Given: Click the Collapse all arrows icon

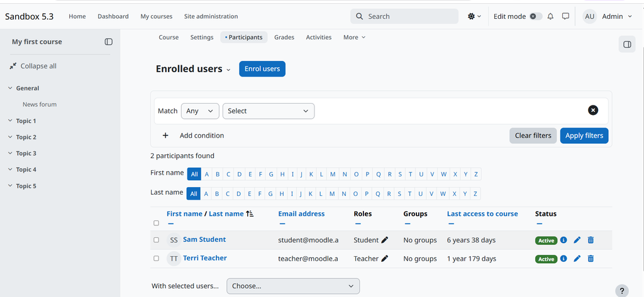Looking at the screenshot, I should tap(13, 66).
